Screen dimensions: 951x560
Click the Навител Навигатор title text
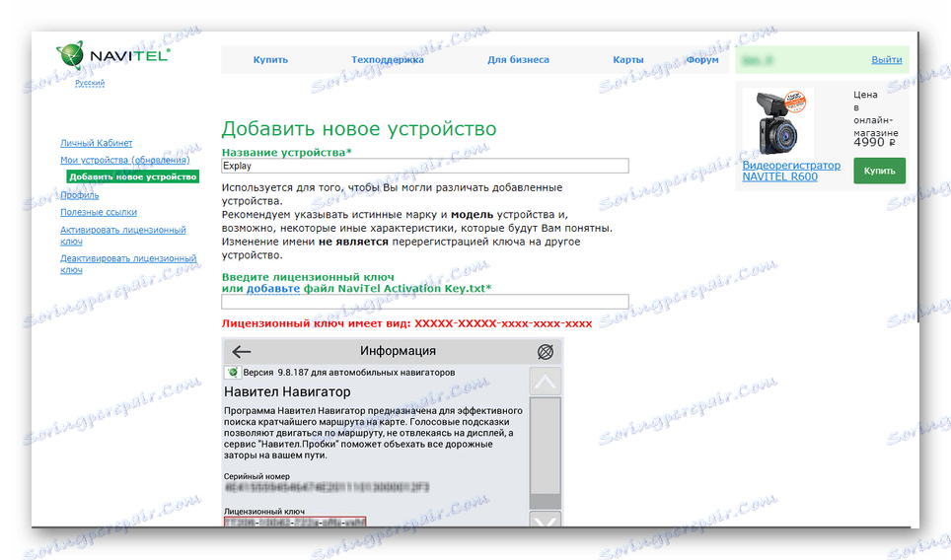click(x=287, y=392)
